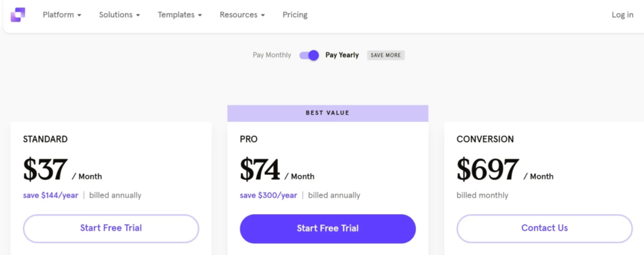This screenshot has height=255, width=644.
Task: Open the Solutions dropdown menu
Action: 119,15
